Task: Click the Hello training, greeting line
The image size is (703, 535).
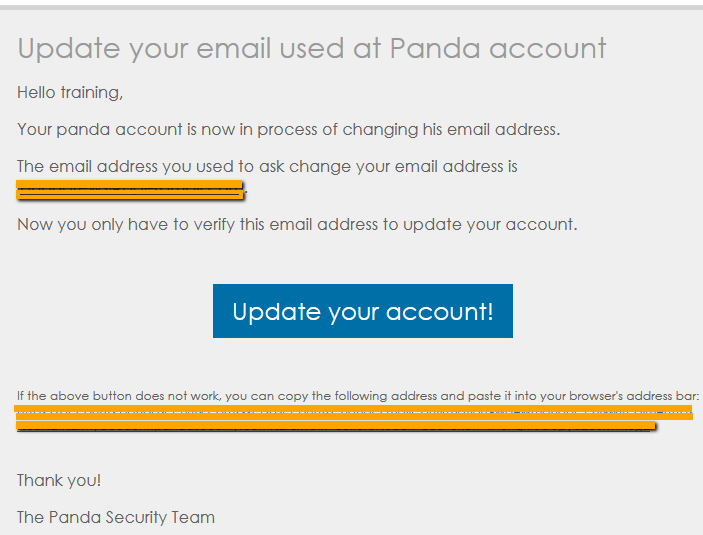Action: 70,92
